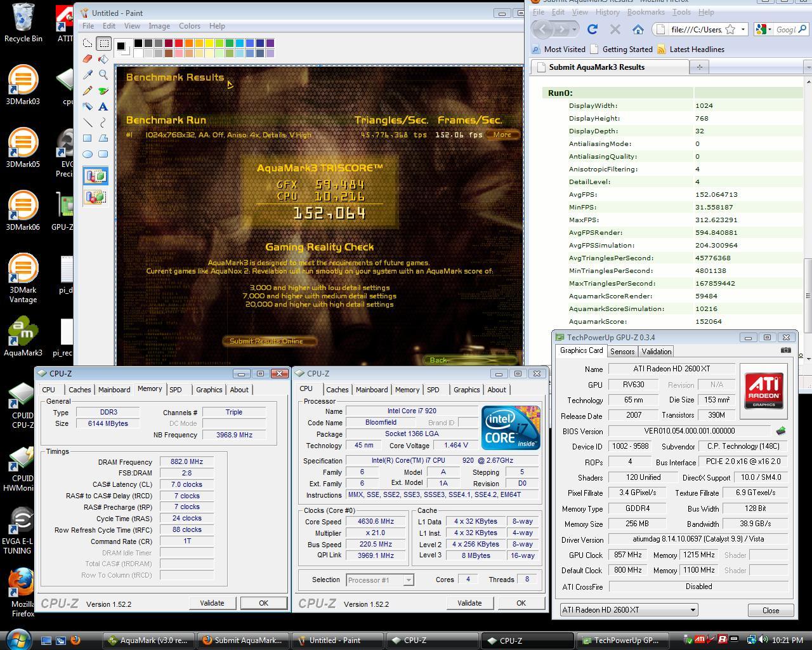The width and height of the screenshot is (812, 650).
Task: Click the Firefox Stop loading button
Action: (615, 29)
